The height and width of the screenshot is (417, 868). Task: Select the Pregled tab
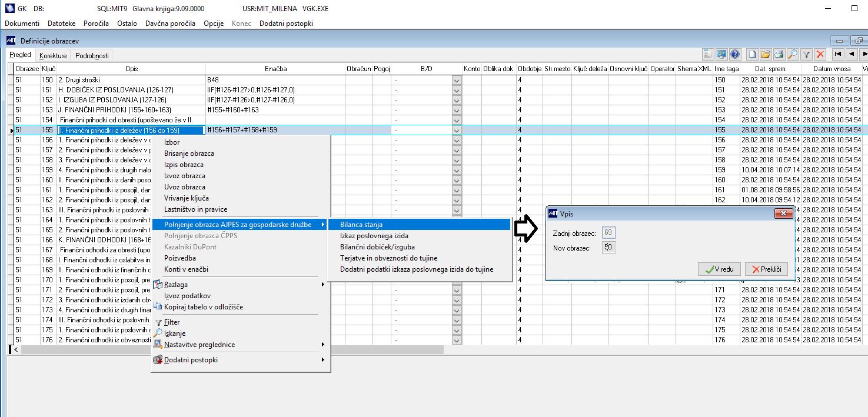tap(21, 55)
